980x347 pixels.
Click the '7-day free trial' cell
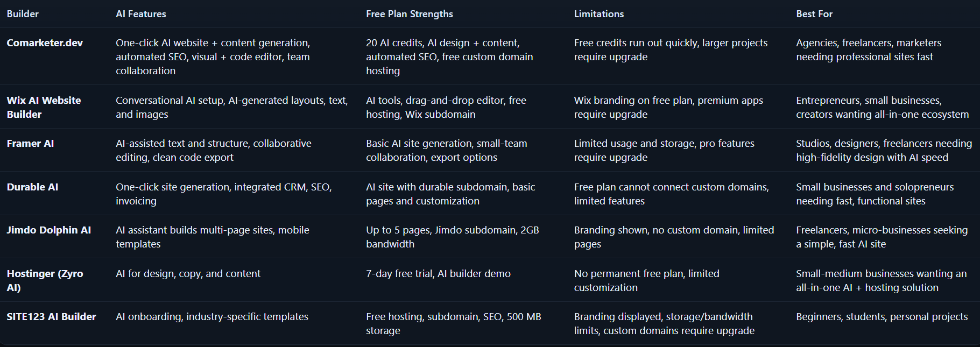(438, 274)
